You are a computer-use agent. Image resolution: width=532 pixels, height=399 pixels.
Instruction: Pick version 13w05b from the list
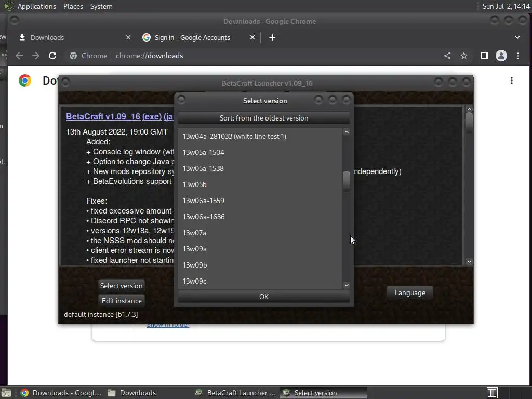pyautogui.click(x=260, y=184)
